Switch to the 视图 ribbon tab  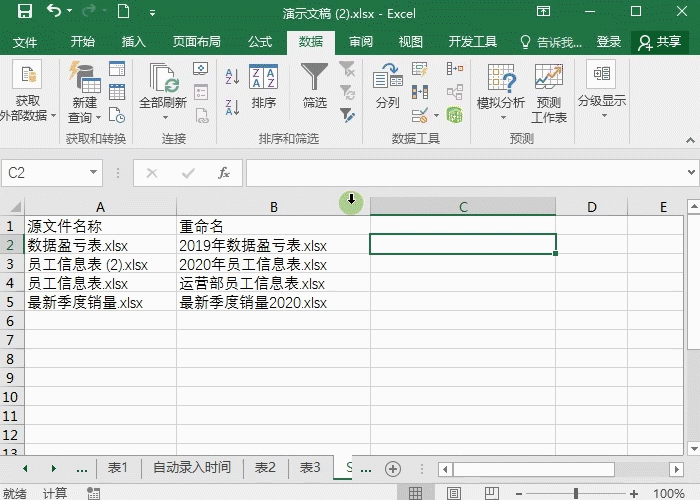click(410, 42)
